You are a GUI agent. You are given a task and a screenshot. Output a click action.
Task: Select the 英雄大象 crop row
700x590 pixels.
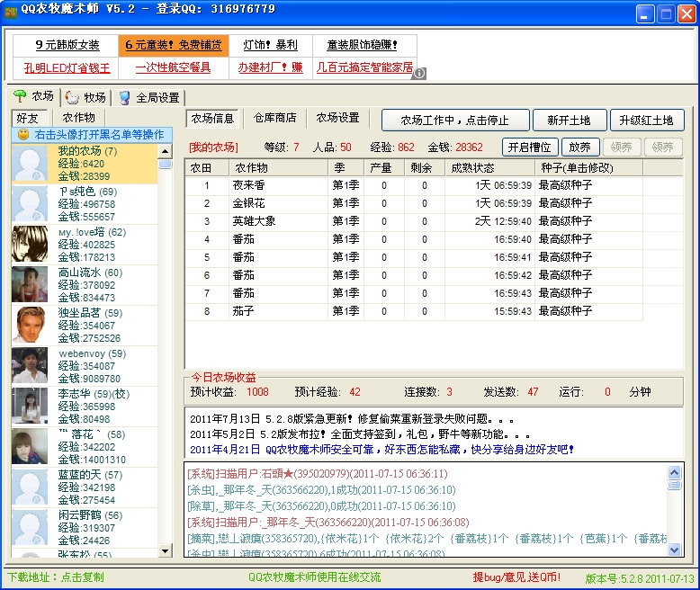[414, 221]
